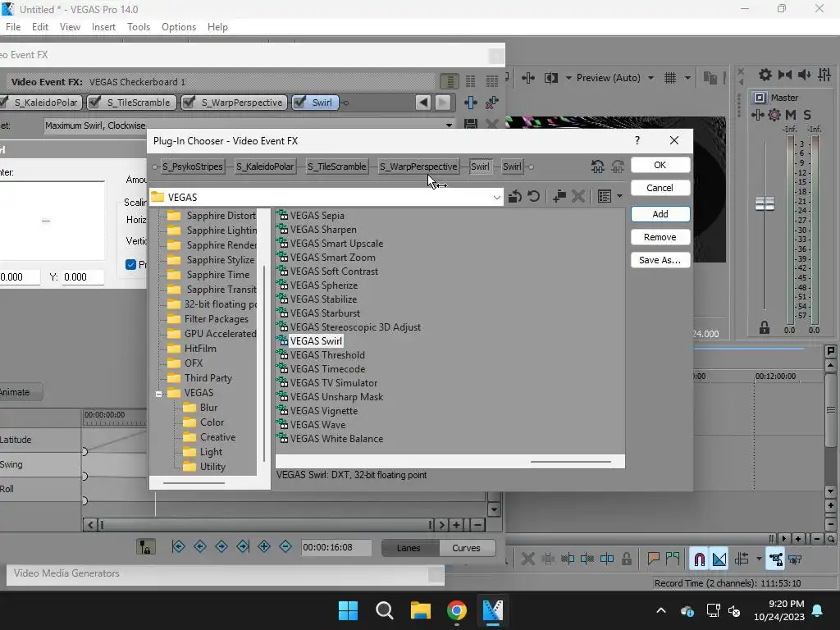Open the Views dropdown arrow in chooser
This screenshot has width=840, height=630.
pos(619,197)
